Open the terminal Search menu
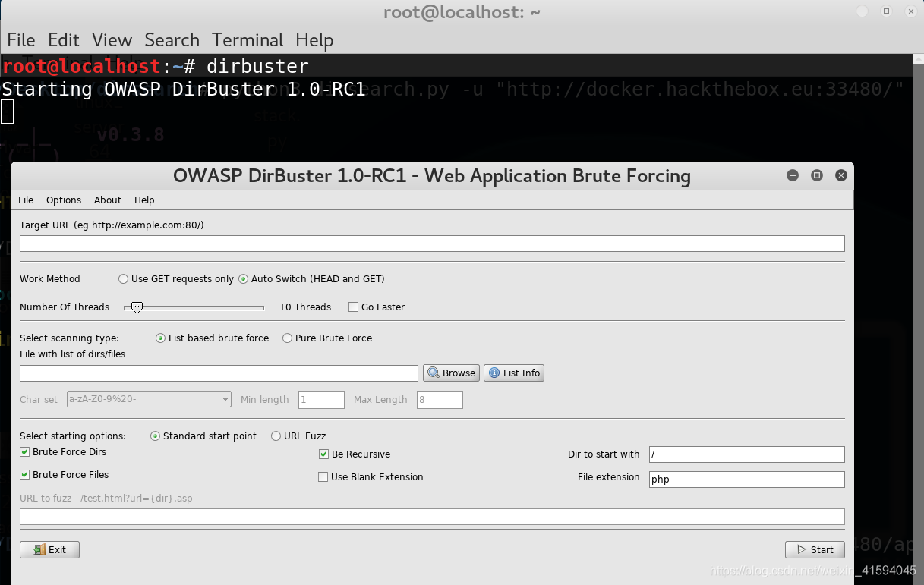This screenshot has height=585, width=924. 172,40
